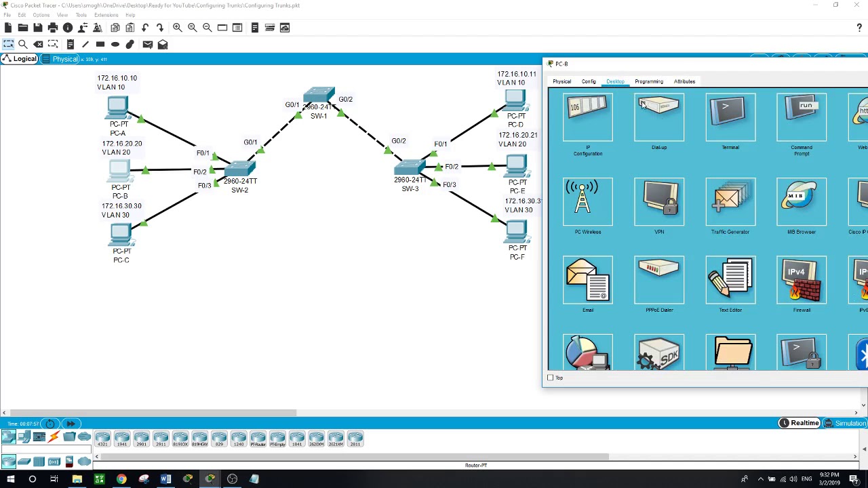This screenshot has width=868, height=488.
Task: Open the IPv4 Firewall app
Action: point(802,280)
